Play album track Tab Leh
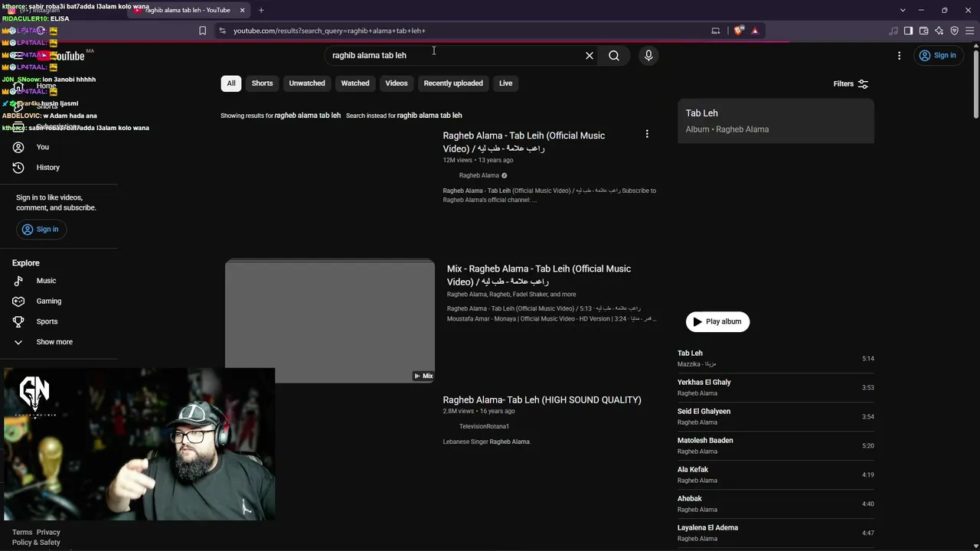Screen dimensions: 980x551 (x=776, y=358)
